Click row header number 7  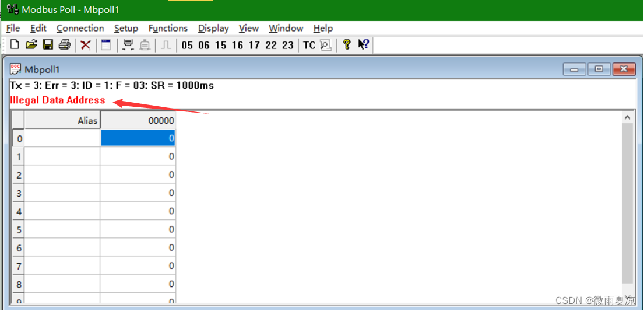point(18,265)
